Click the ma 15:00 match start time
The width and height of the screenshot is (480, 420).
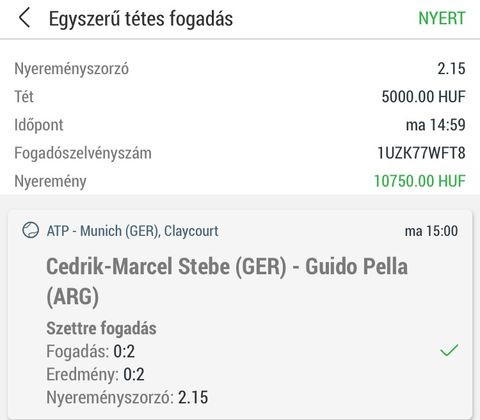(x=431, y=231)
